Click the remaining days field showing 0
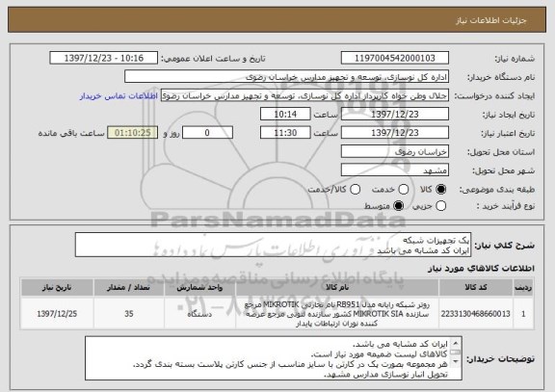Image resolution: width=555 pixels, height=392 pixels. tap(207, 133)
